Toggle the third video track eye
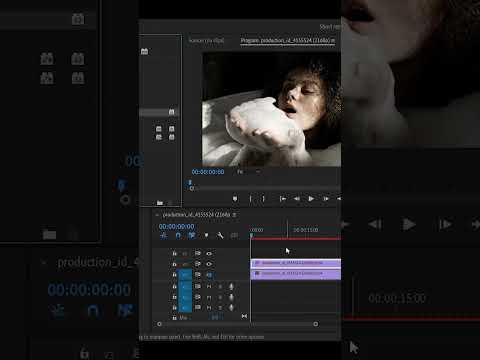 click(209, 275)
